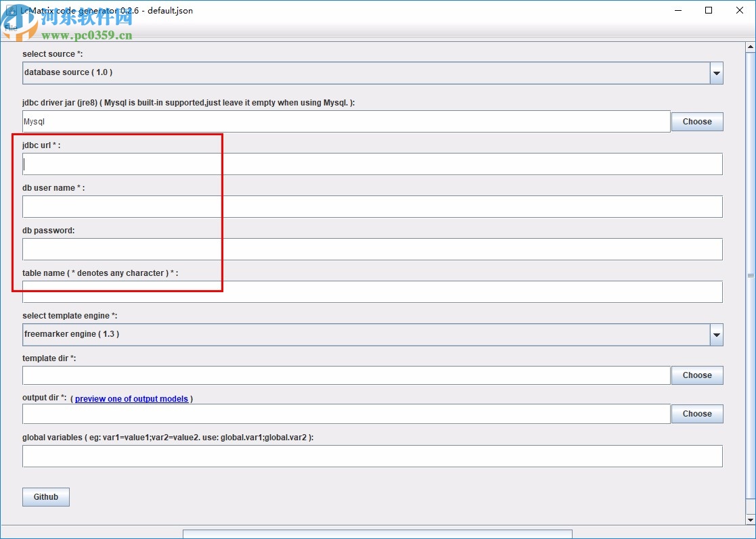Maximize the LcMatrix code generator window
Viewport: 756px width, 539px height.
click(x=709, y=10)
